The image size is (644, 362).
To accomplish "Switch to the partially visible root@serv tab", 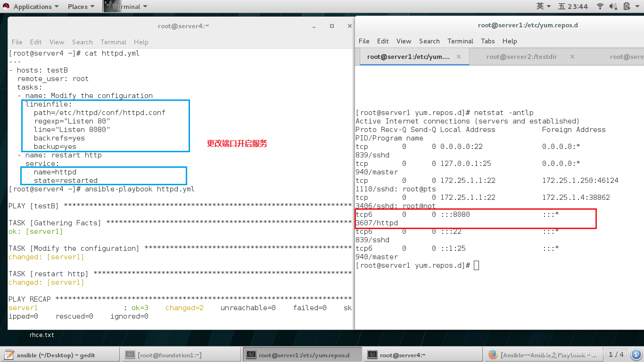I will tap(627, 57).
